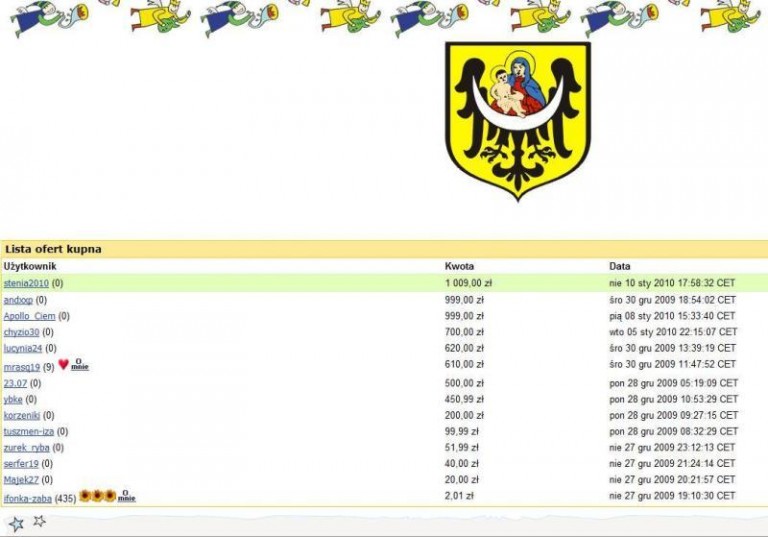This screenshot has height=537, width=768.
Task: Click the serfer19 username link
Action: 21,464
